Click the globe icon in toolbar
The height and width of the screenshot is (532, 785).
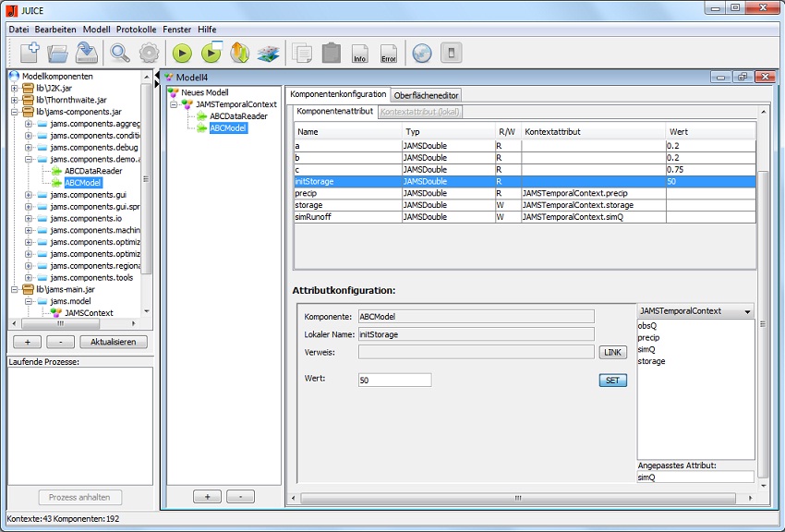tap(421, 54)
